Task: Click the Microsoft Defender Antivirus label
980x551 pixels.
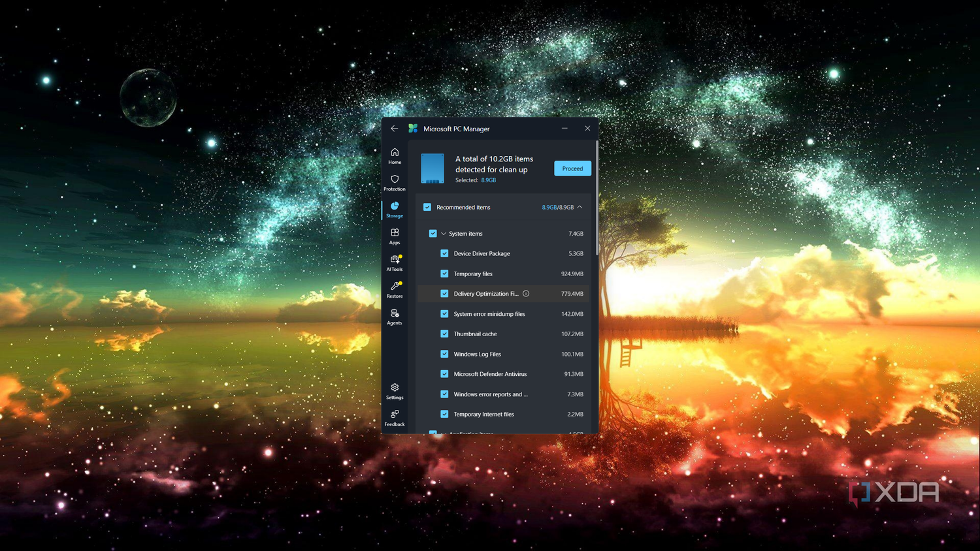Action: pyautogui.click(x=491, y=374)
